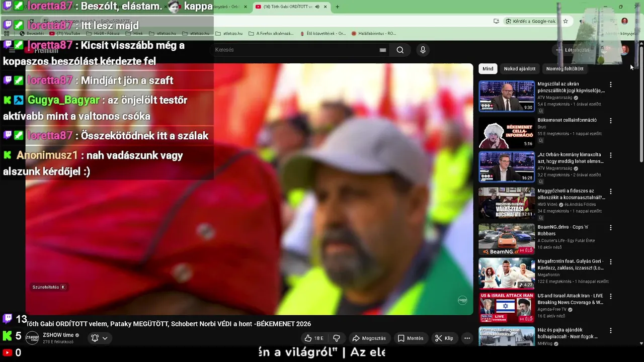The width and height of the screenshot is (644, 362).
Task: Open options menu for Meggyőzhető a fideszes video
Action: pyautogui.click(x=611, y=192)
